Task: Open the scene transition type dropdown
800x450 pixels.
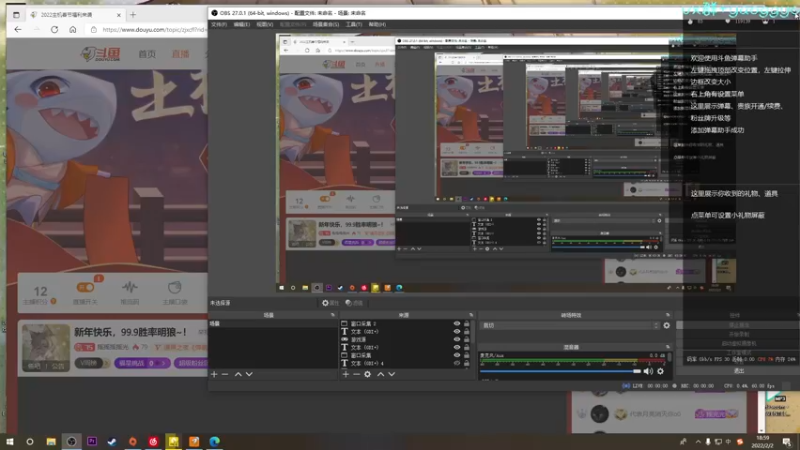Action: click(570, 325)
